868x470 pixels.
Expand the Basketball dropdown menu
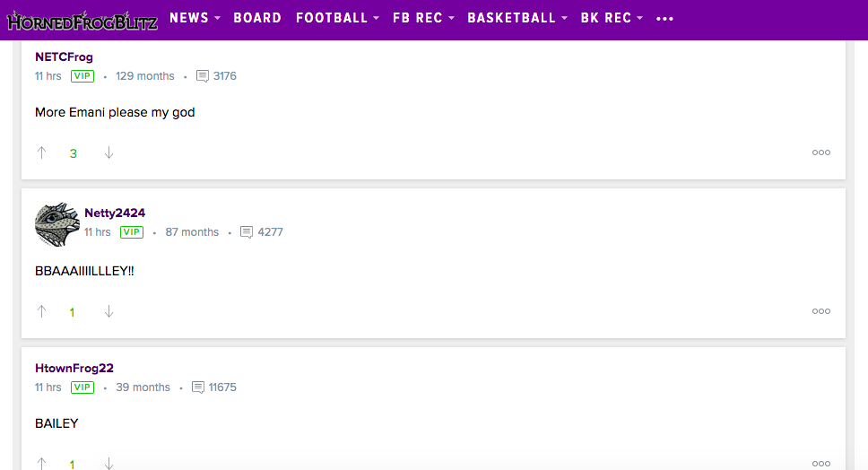tap(517, 18)
